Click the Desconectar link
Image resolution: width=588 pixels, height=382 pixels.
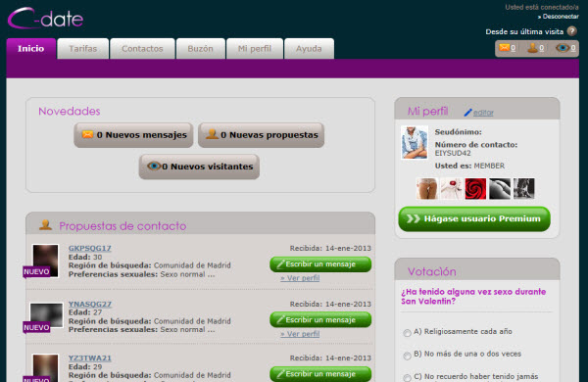point(559,17)
